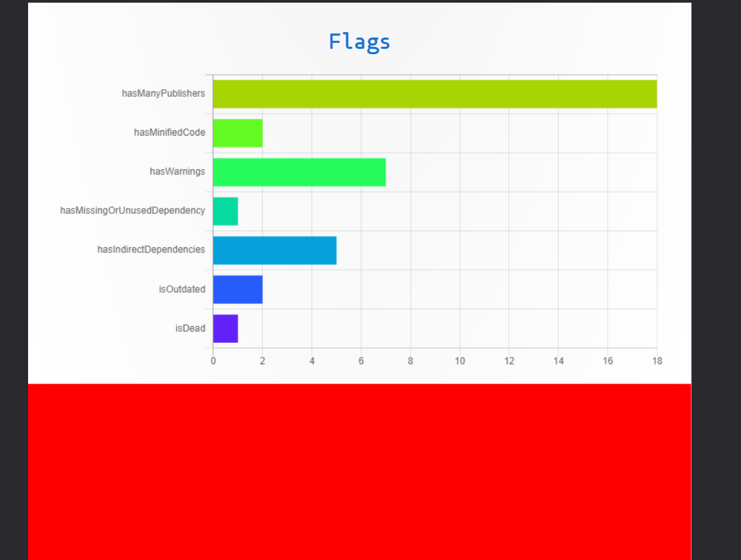Click the hasIndirectDependencies label text
Viewport: 741px width, 560px height.
click(151, 249)
